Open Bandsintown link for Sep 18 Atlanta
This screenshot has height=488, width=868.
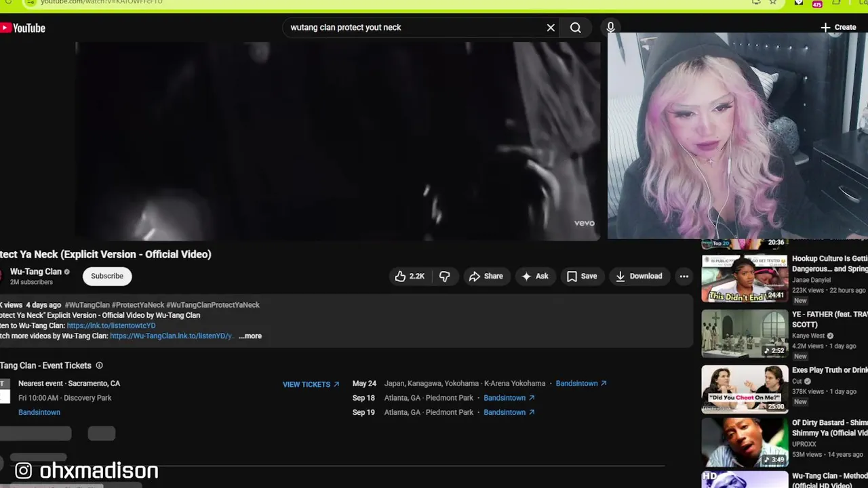tap(509, 398)
